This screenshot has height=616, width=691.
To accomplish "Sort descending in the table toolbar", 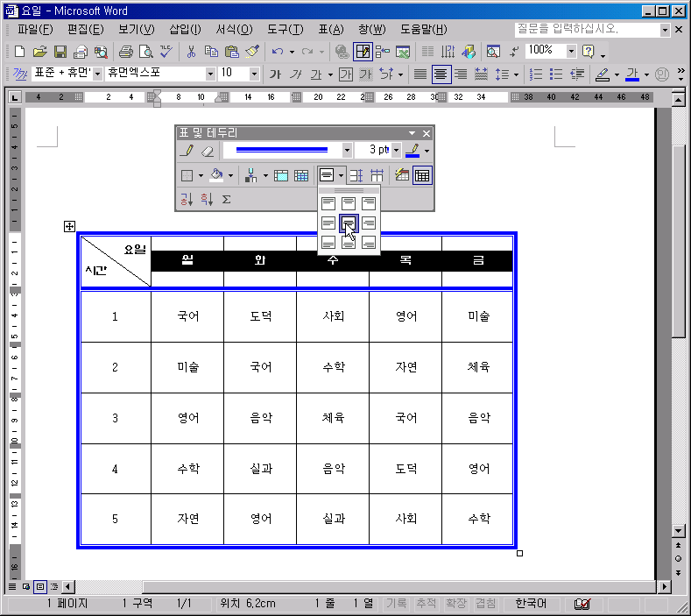I will tap(207, 199).
